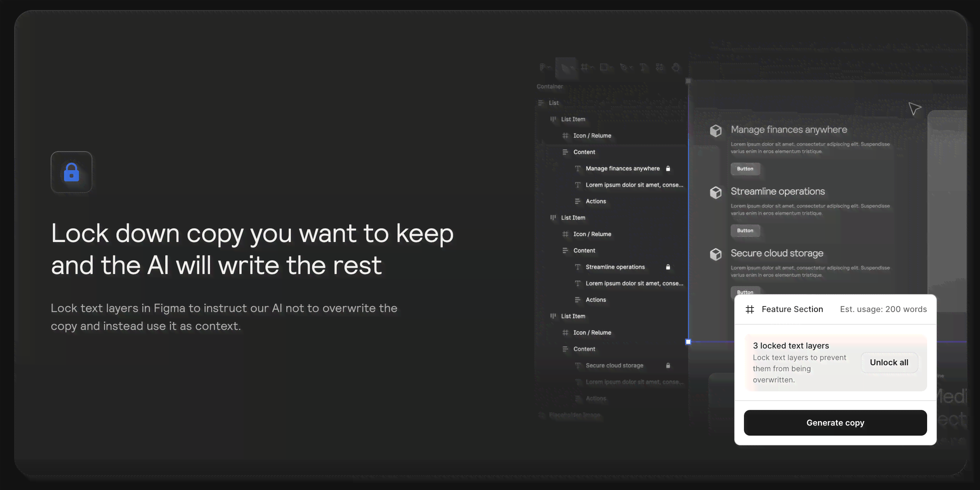This screenshot has height=490, width=980.
Task: Click the Actions layer under first List Item
Action: coord(596,201)
